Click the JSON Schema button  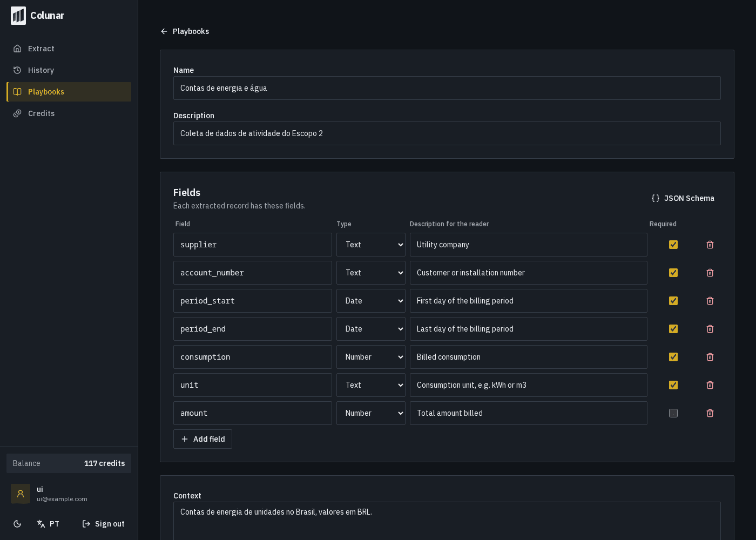(683, 198)
